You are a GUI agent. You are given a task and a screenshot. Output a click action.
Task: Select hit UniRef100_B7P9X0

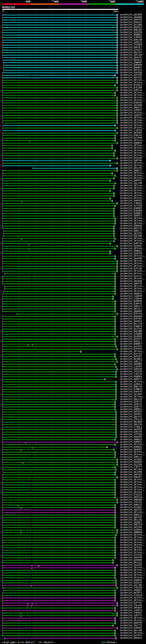pyautogui.click(x=131, y=349)
